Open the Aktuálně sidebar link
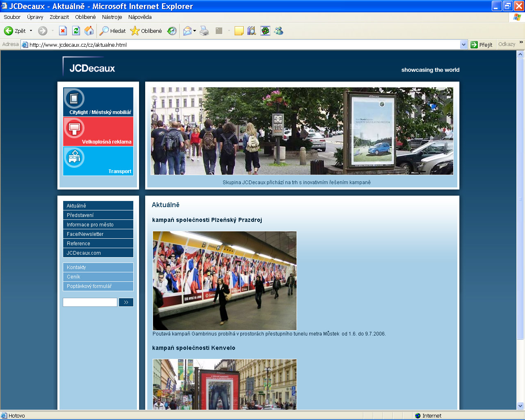This screenshot has width=525, height=420. pos(98,205)
